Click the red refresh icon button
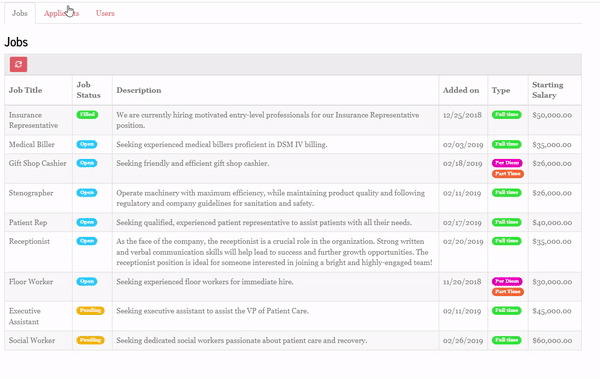This screenshot has height=379, width=600. [x=18, y=64]
